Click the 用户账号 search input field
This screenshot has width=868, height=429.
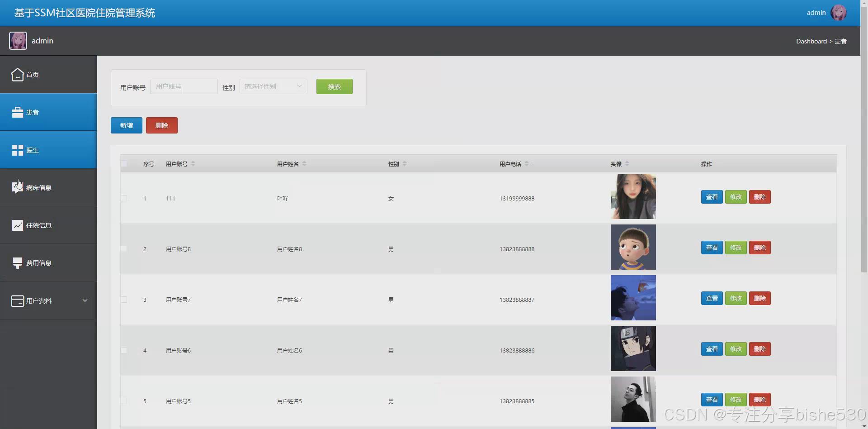(184, 86)
